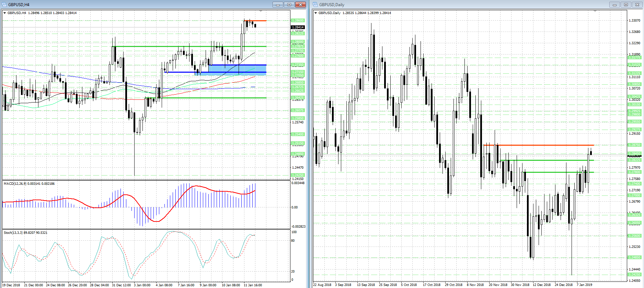The height and width of the screenshot is (288, 644).
Task: Open the triangle dropdown beside the GBPUSD,H4 chart label
Action: pos(4,13)
